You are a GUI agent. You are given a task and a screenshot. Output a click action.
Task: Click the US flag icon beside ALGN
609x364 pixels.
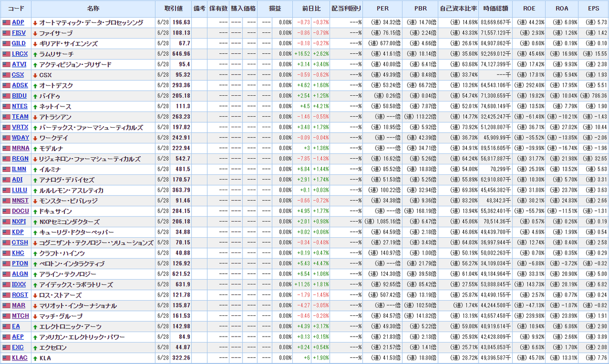click(6, 274)
